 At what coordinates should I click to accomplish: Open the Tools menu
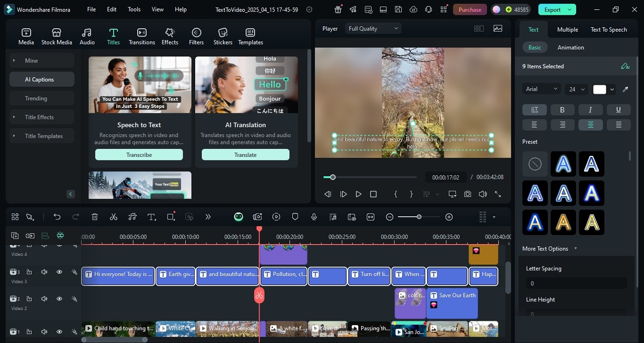[x=134, y=9]
